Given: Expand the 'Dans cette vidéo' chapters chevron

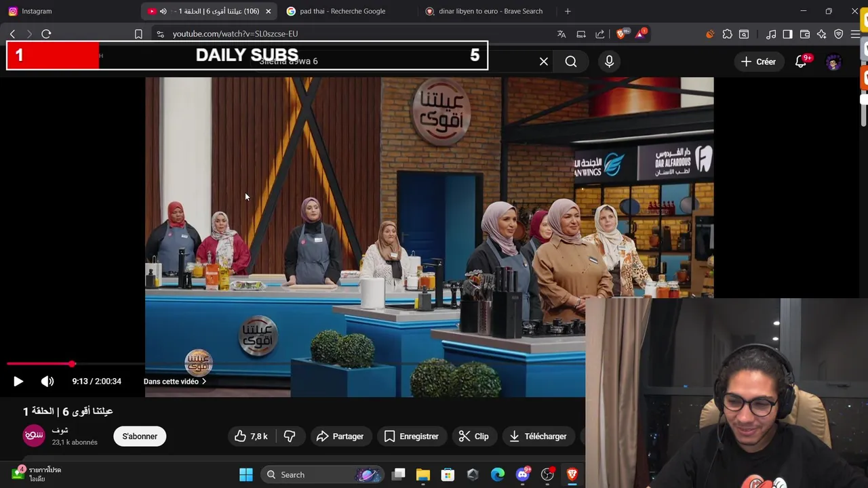Looking at the screenshot, I should click(x=203, y=382).
